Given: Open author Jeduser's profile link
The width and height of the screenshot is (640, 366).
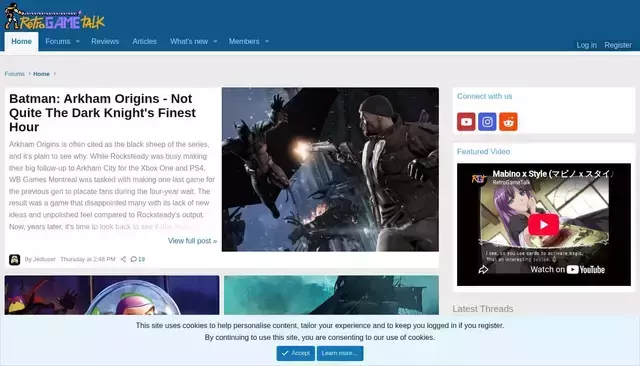Looking at the screenshot, I should 44,259.
